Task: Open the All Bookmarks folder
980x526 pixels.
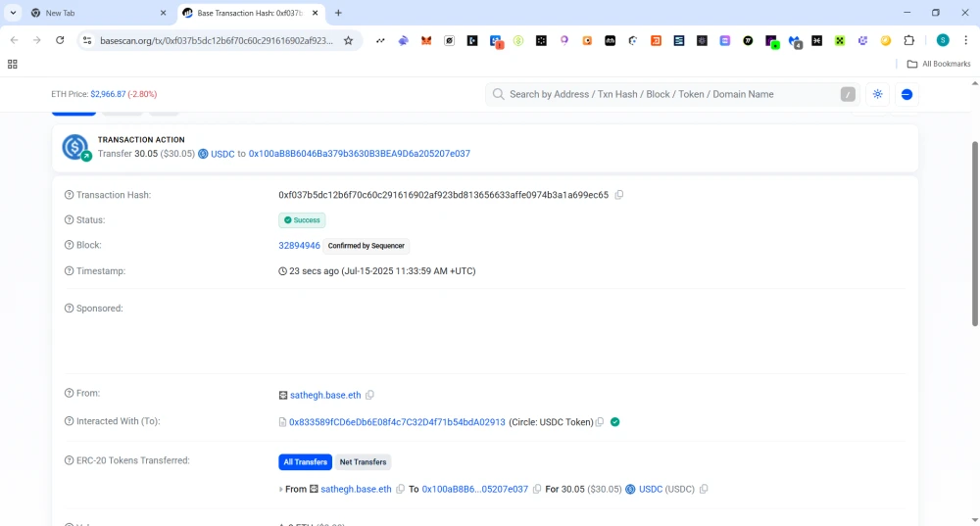Action: [938, 64]
